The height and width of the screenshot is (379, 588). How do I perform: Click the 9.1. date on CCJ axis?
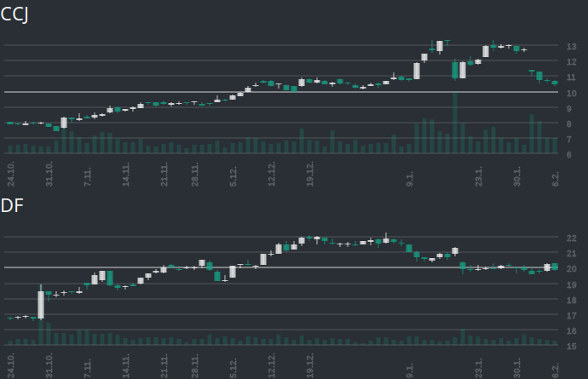pos(409,179)
